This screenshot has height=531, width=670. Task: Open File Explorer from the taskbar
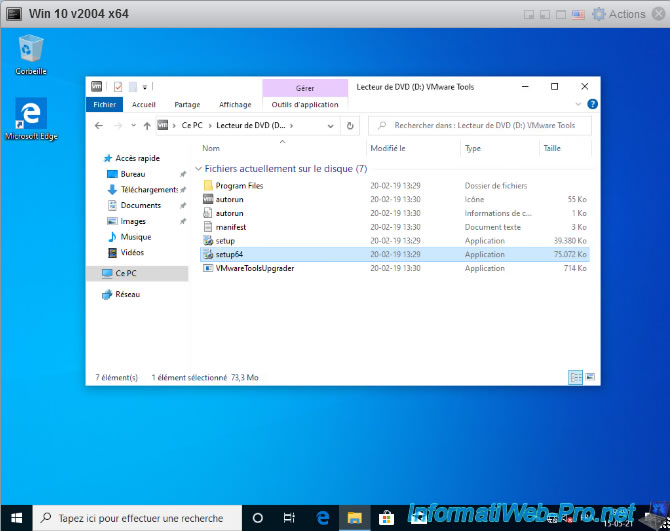coord(354,518)
